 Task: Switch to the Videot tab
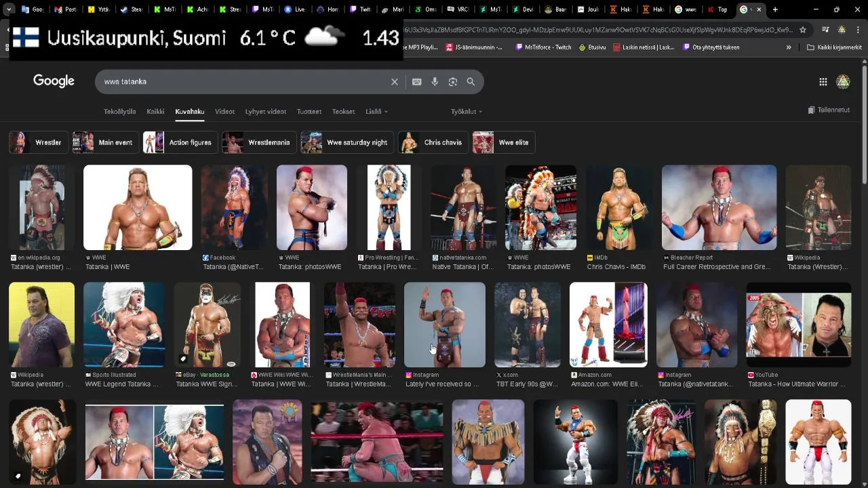(x=224, y=111)
